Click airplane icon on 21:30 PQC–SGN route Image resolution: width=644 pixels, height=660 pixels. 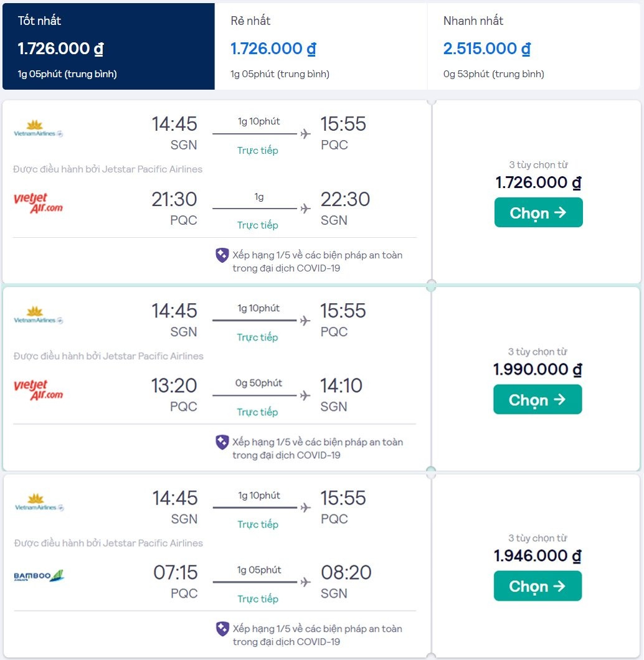[305, 209]
